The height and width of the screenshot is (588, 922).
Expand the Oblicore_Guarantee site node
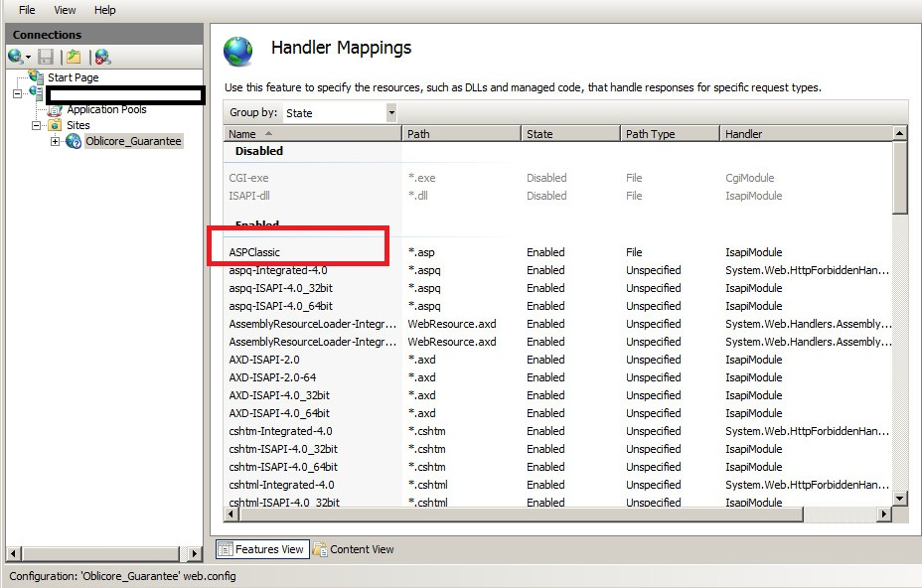pos(55,141)
